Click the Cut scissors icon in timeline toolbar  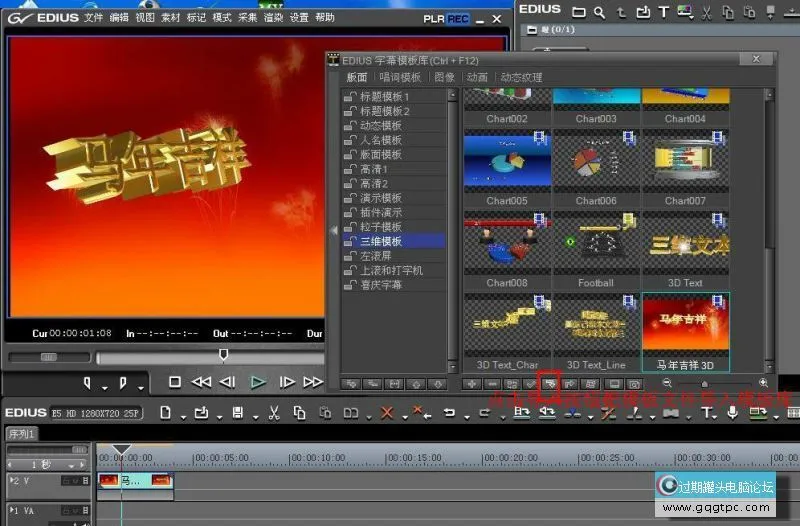tap(272, 413)
